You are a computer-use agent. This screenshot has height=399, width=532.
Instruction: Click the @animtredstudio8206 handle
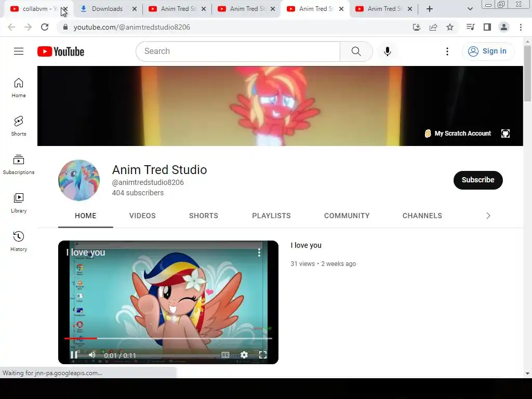148,182
